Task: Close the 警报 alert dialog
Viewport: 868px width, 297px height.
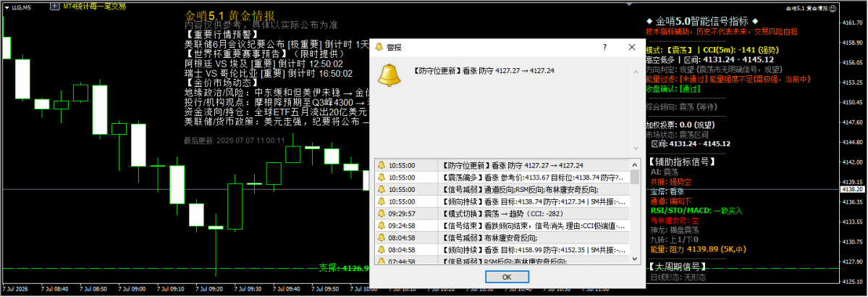Action: 631,48
